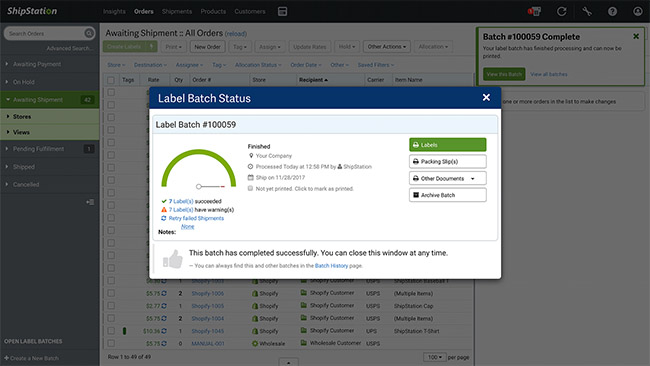Click the Wholesale gear store icon
The image size is (650, 366).
coord(255,344)
